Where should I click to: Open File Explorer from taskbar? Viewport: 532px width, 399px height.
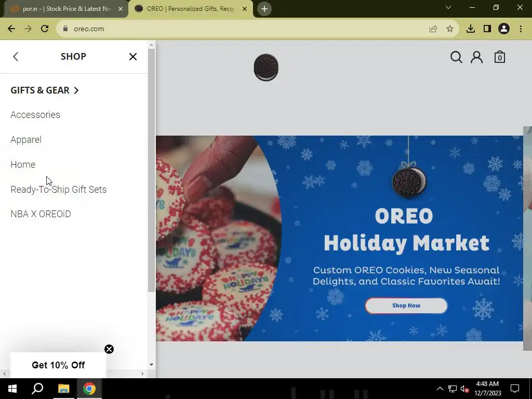pyautogui.click(x=63, y=389)
